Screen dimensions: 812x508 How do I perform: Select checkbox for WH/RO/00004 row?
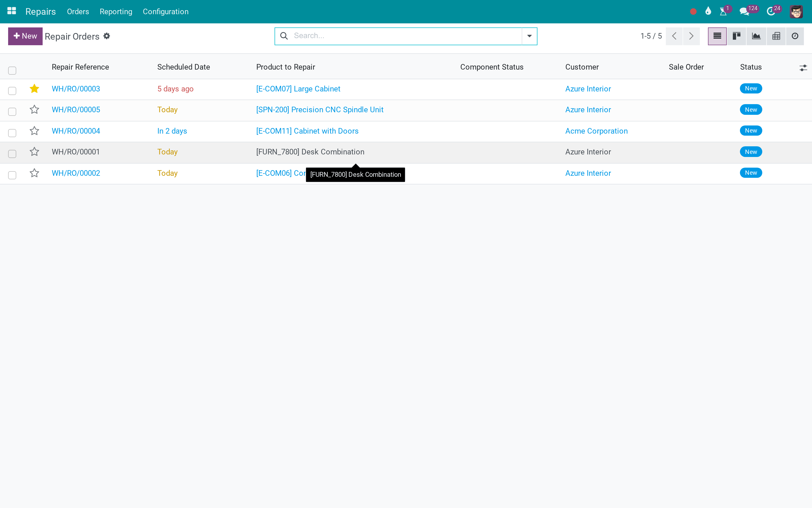click(x=12, y=133)
